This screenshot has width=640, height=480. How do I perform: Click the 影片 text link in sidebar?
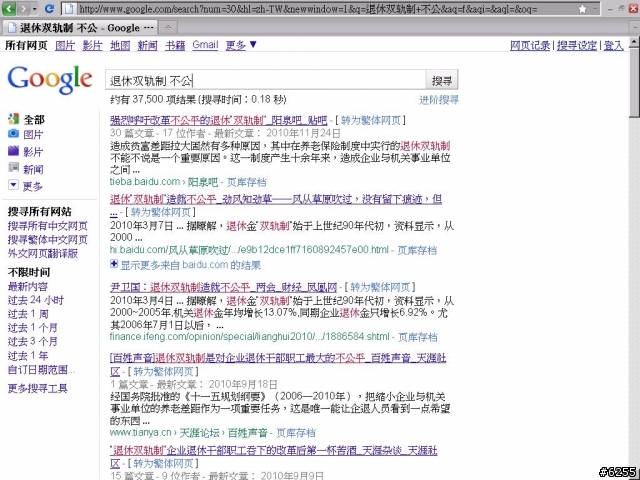pyautogui.click(x=33, y=152)
